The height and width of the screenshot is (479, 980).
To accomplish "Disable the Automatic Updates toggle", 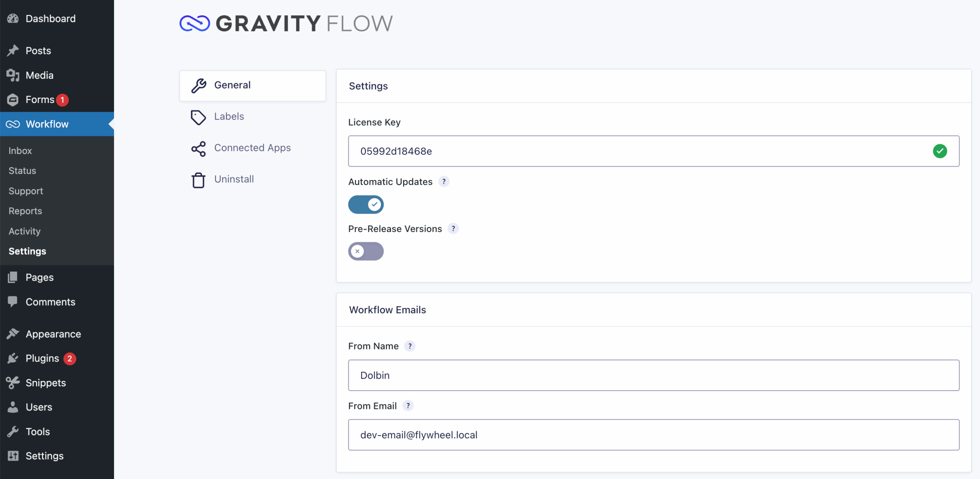I will point(366,204).
